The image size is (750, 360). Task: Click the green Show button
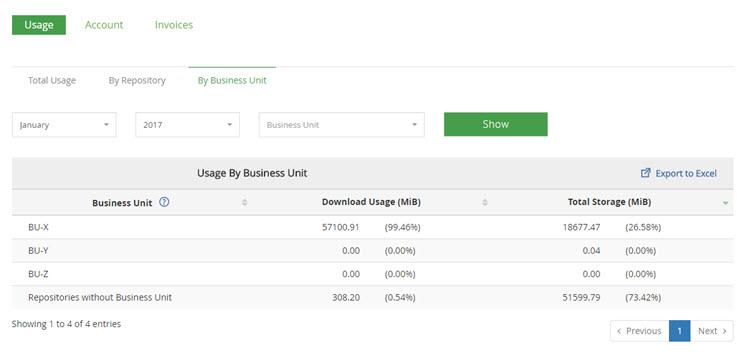(x=496, y=124)
